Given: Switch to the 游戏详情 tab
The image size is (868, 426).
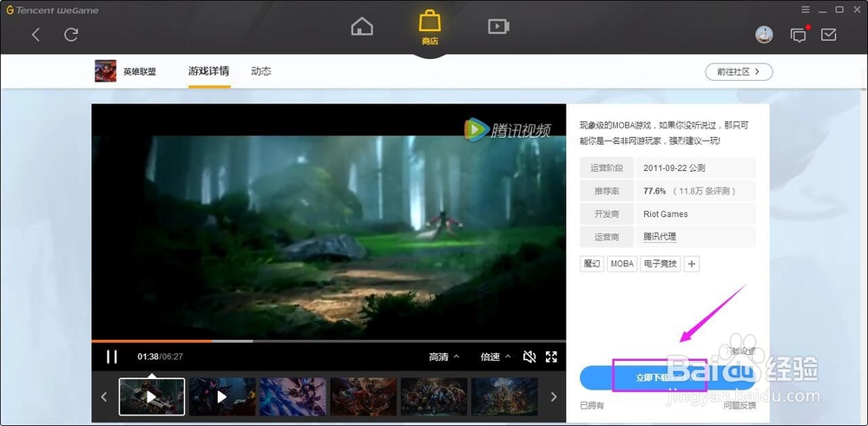Looking at the screenshot, I should tap(208, 71).
